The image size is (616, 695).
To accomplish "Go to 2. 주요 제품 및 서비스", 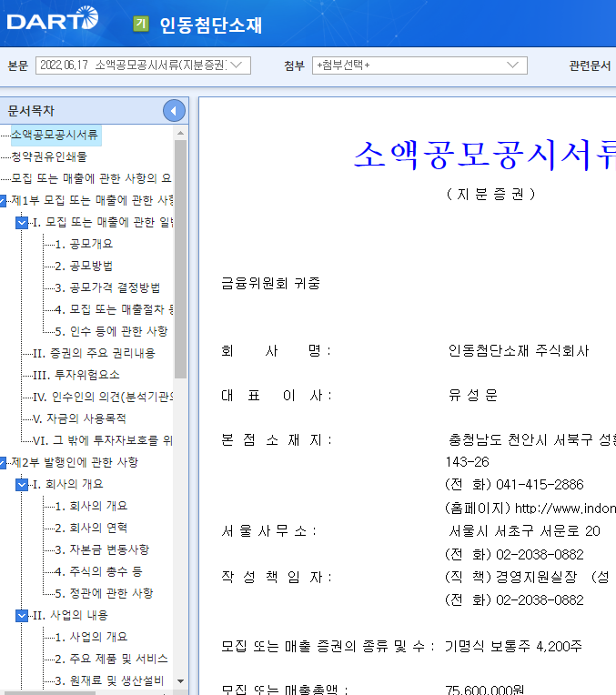I will (111, 659).
